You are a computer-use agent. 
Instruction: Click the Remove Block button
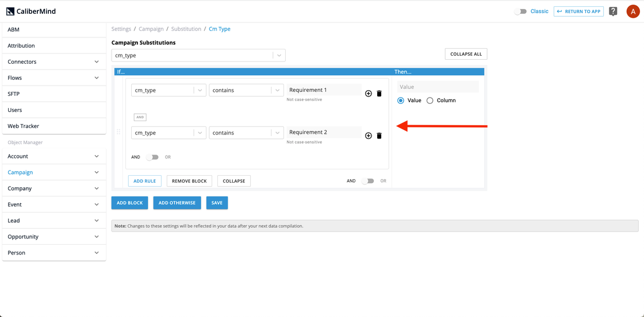pos(189,181)
